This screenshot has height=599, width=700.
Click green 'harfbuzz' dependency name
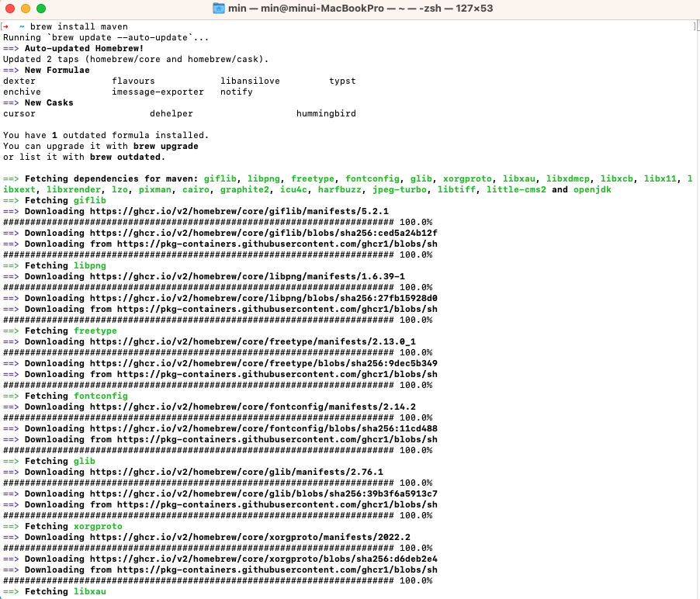click(x=339, y=189)
